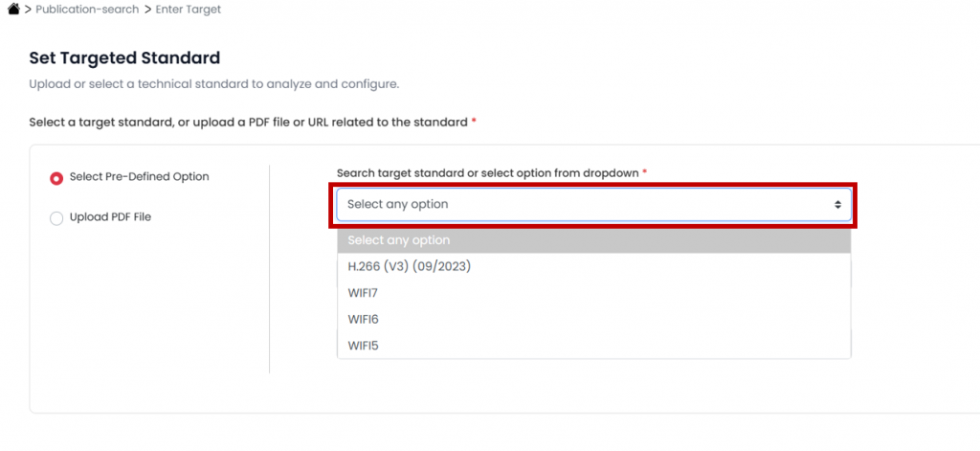Viewport: 980px width, 451px height.
Task: Choose WIFI7 from the dropdown list
Action: pos(364,292)
